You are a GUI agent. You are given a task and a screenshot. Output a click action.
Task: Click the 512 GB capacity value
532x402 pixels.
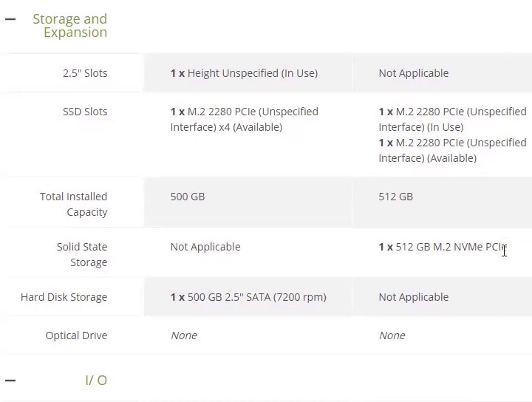(x=396, y=197)
